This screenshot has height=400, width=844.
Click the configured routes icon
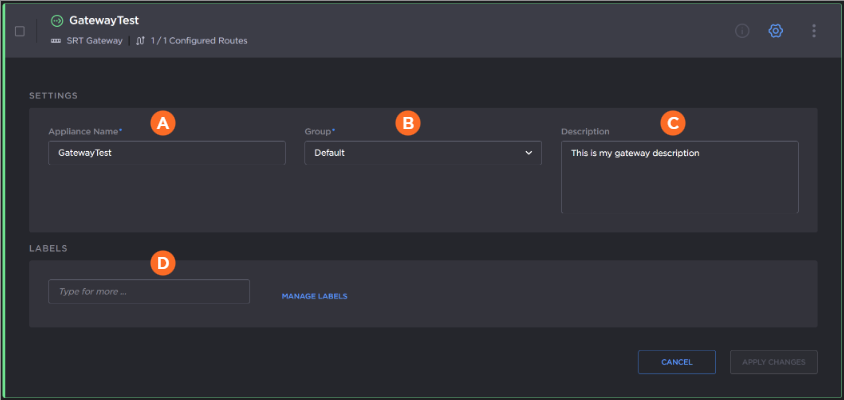coord(140,41)
